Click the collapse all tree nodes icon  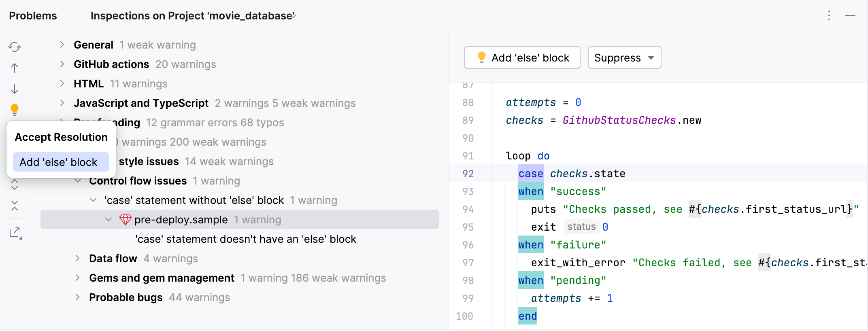[15, 206]
